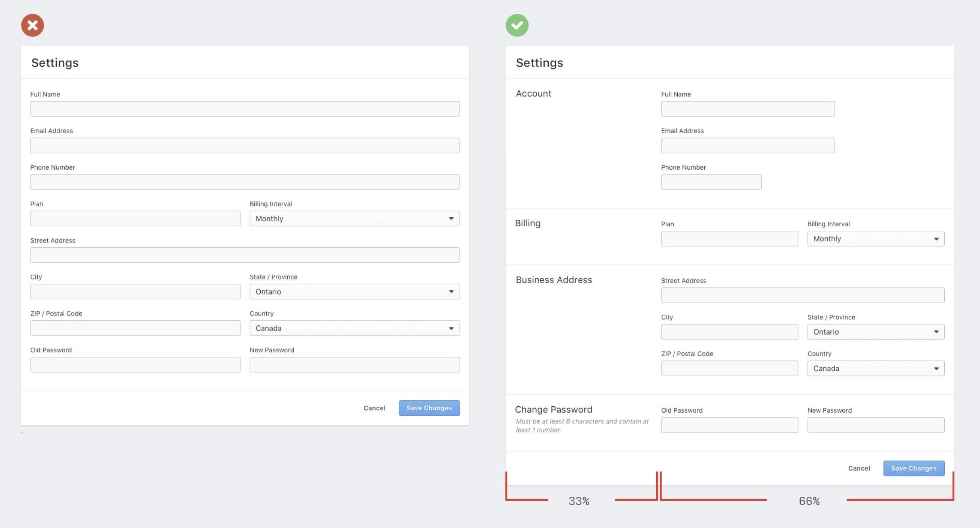The height and width of the screenshot is (528, 980).
Task: Click Plan field in Billing section
Action: (x=729, y=239)
